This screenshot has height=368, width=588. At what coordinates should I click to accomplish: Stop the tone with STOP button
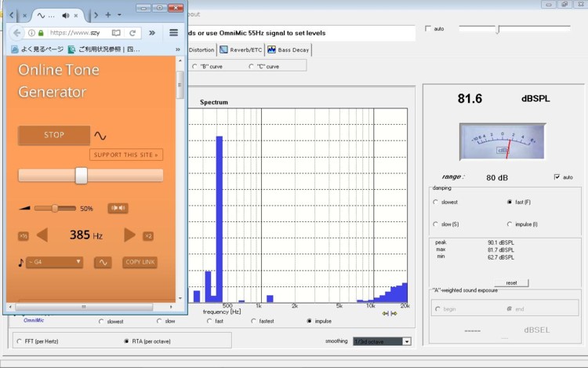click(54, 135)
